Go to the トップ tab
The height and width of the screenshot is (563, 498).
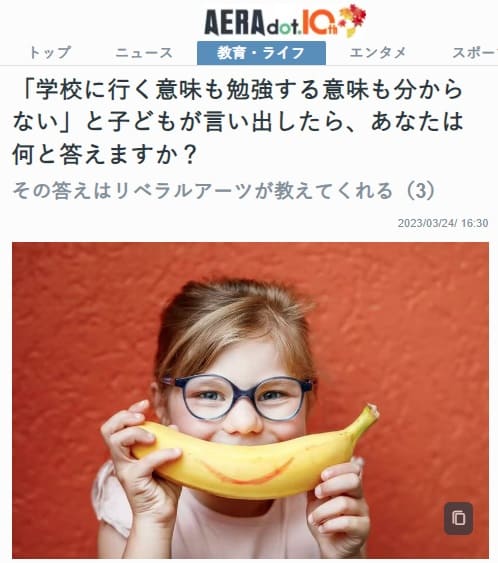(x=50, y=53)
